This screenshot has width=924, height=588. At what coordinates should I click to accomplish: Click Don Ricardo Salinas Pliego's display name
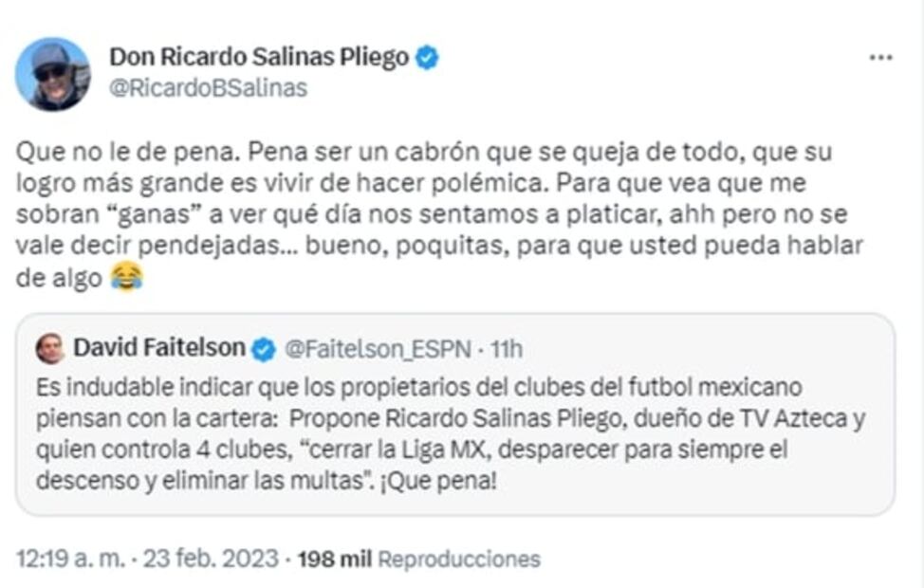pyautogui.click(x=259, y=54)
